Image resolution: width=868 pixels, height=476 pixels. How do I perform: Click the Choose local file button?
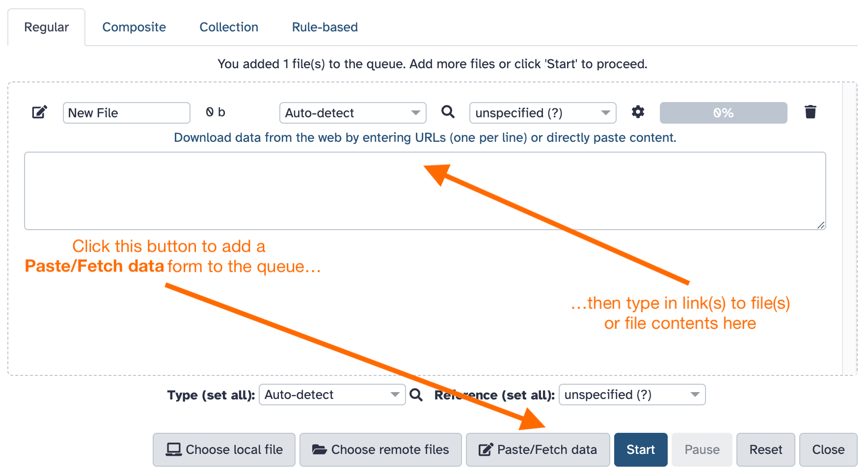(224, 450)
